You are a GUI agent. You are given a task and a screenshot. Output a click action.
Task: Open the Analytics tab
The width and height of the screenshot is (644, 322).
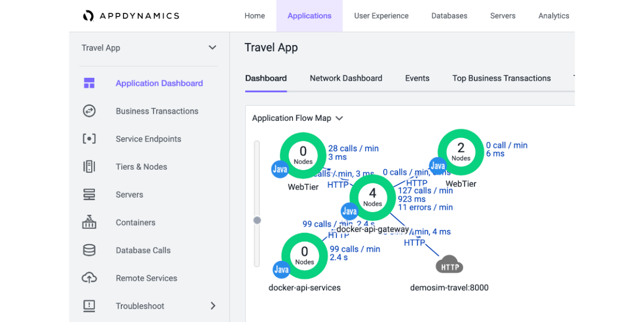[x=554, y=16]
